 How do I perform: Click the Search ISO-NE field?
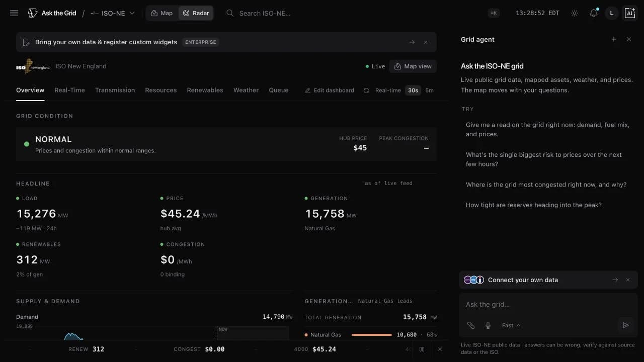(265, 13)
